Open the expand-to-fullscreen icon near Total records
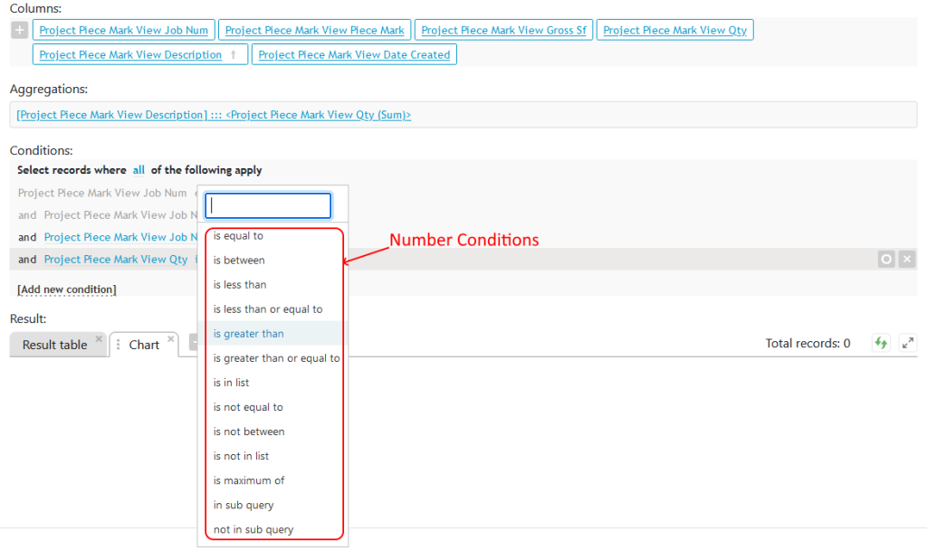 click(908, 343)
